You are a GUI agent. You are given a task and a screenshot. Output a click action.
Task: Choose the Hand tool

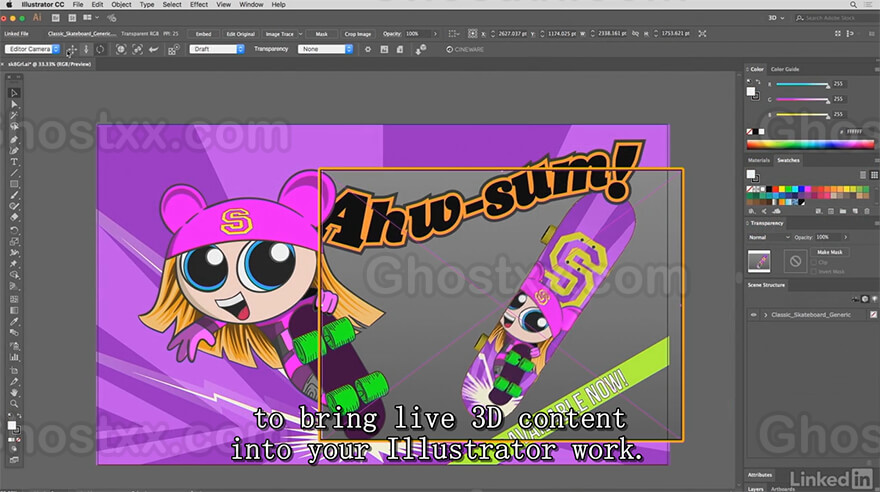[x=14, y=393]
